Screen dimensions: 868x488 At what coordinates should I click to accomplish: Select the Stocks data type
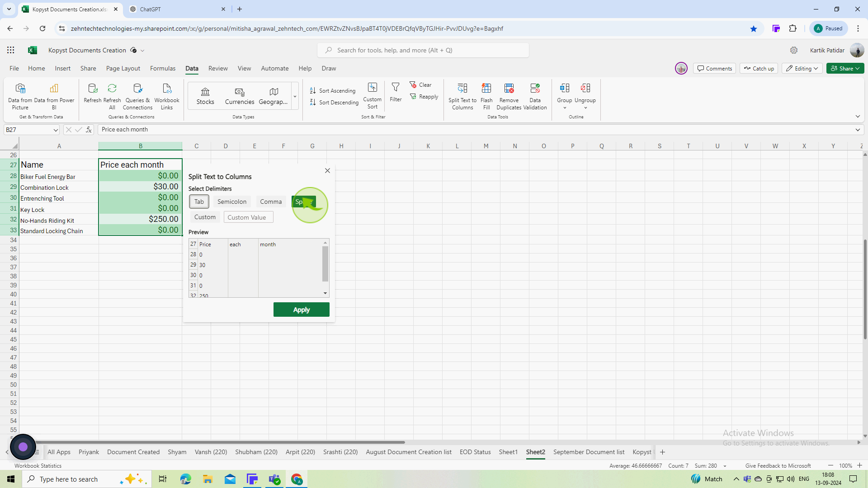[205, 96]
